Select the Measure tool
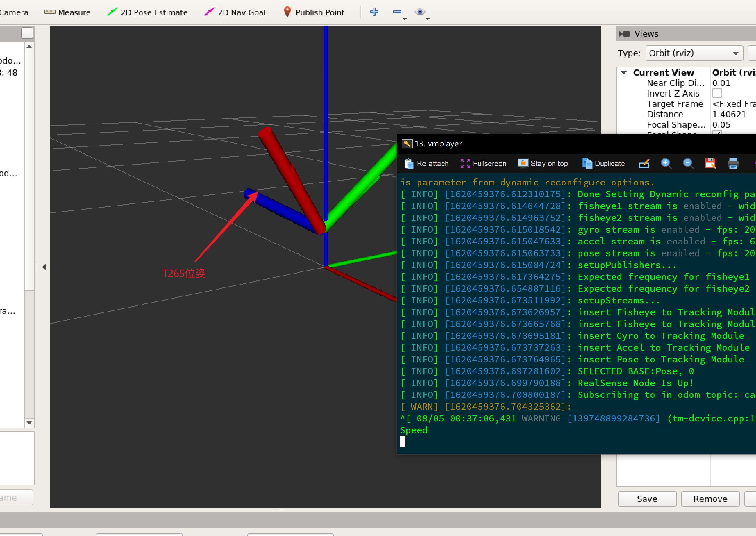This screenshot has width=756, height=536. [68, 12]
